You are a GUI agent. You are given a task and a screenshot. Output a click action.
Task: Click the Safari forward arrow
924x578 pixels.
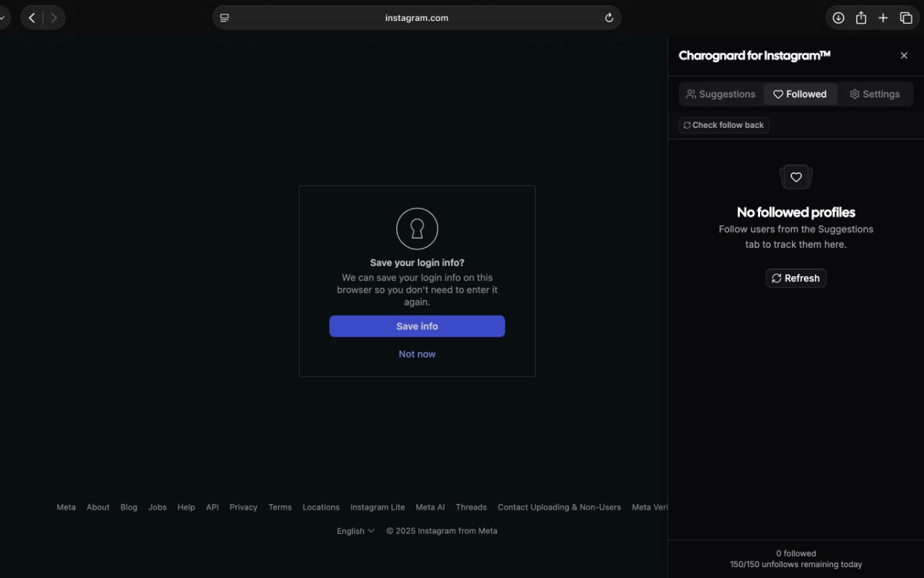click(x=54, y=18)
